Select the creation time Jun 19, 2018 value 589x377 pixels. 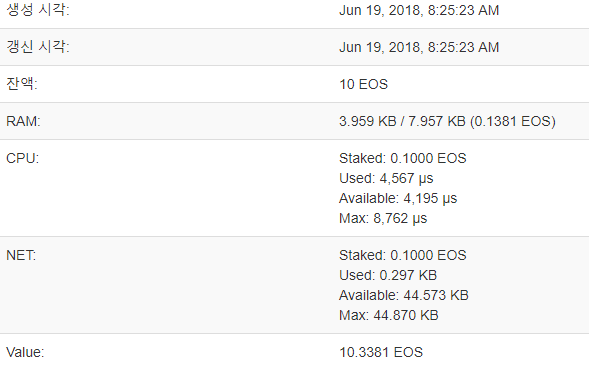[x=419, y=10]
